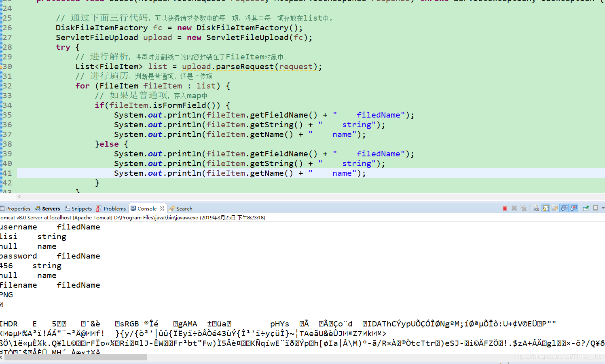Click console output 'filename filedName'
This screenshot has height=364, width=605.
(x=50, y=285)
